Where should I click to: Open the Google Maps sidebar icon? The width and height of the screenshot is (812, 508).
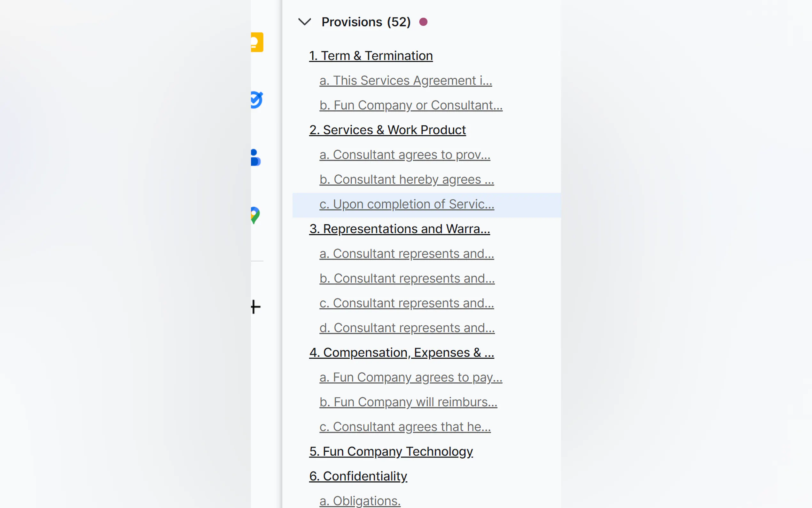[255, 215]
